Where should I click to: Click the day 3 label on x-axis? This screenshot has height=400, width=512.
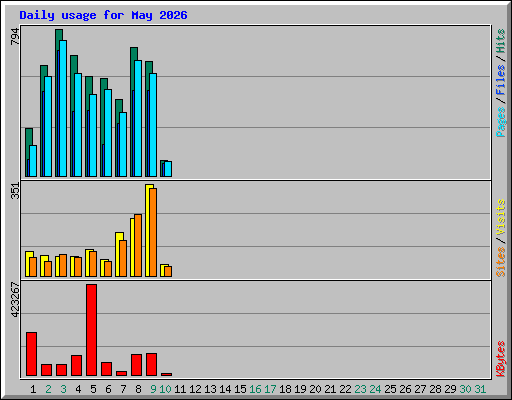(63, 389)
